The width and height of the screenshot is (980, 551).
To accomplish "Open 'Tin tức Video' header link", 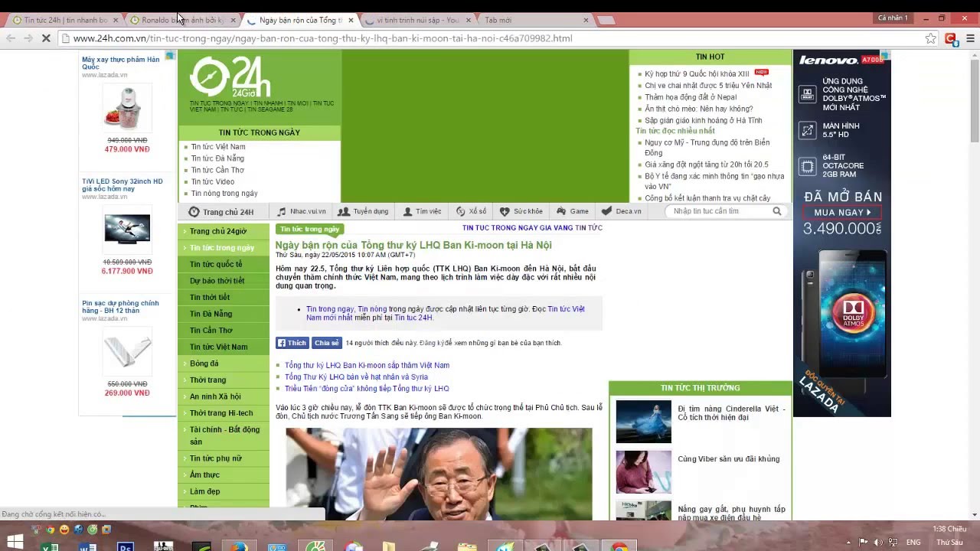I will click(x=213, y=181).
